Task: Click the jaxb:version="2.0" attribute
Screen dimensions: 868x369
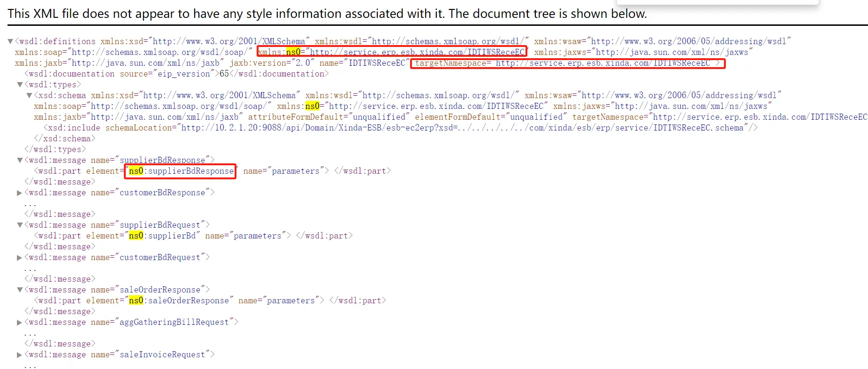Action: pos(272,63)
